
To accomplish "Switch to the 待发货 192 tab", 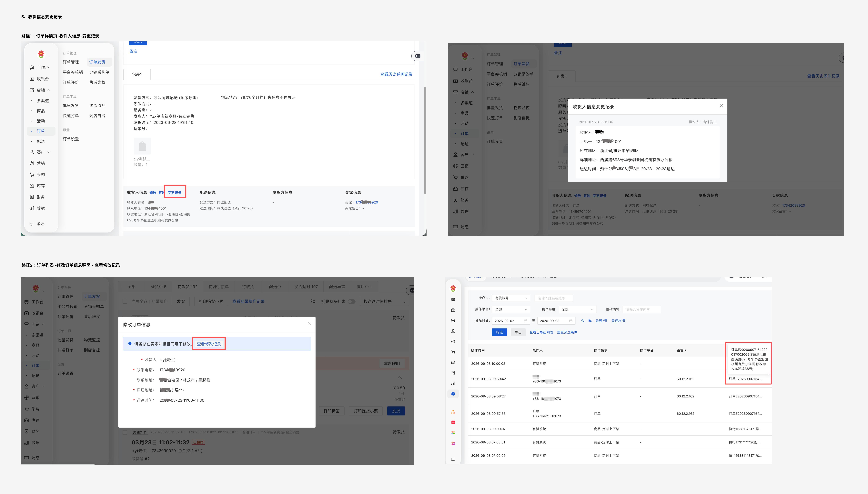I will tap(187, 287).
